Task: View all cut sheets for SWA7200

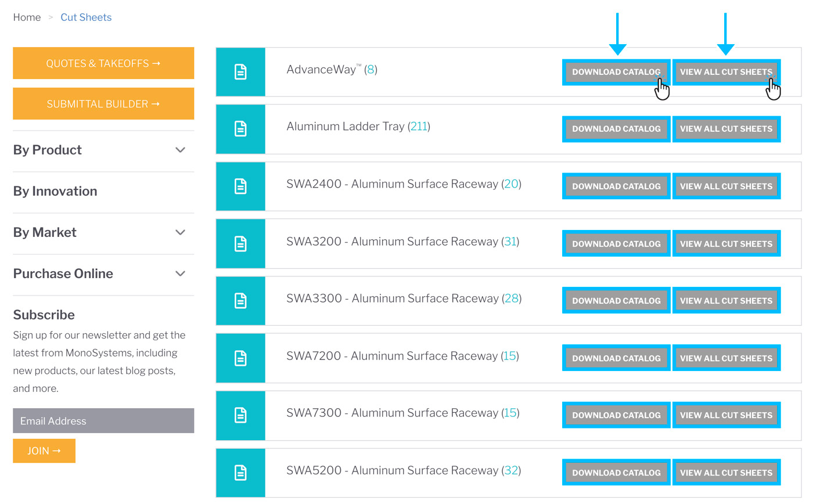Action: point(726,358)
